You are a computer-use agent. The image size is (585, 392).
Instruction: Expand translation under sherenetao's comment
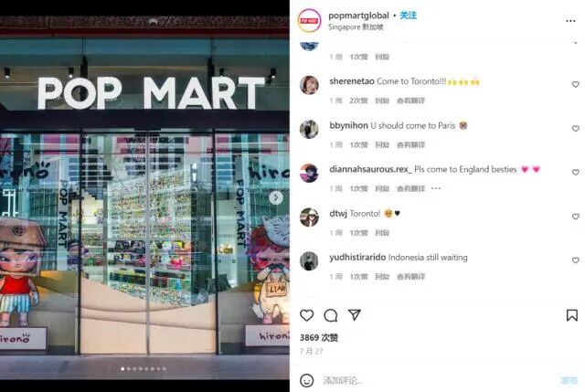(410, 101)
